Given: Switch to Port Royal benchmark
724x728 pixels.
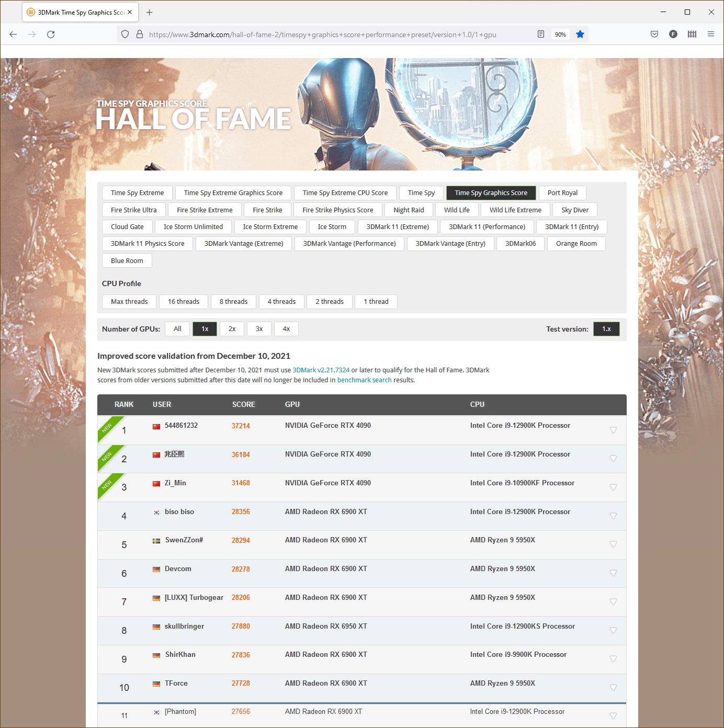Looking at the screenshot, I should tap(563, 193).
